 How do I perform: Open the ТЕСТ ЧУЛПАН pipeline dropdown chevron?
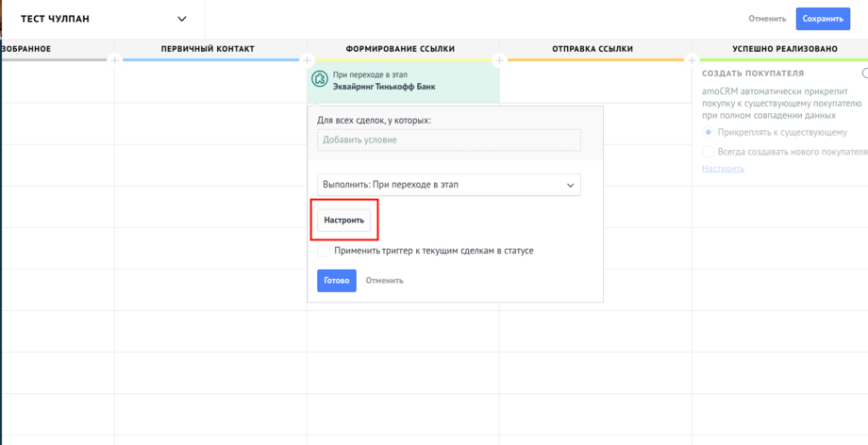(x=181, y=19)
